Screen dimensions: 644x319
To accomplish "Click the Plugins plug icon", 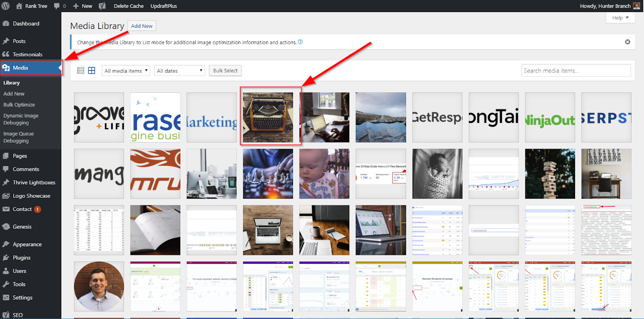I will tap(6, 258).
